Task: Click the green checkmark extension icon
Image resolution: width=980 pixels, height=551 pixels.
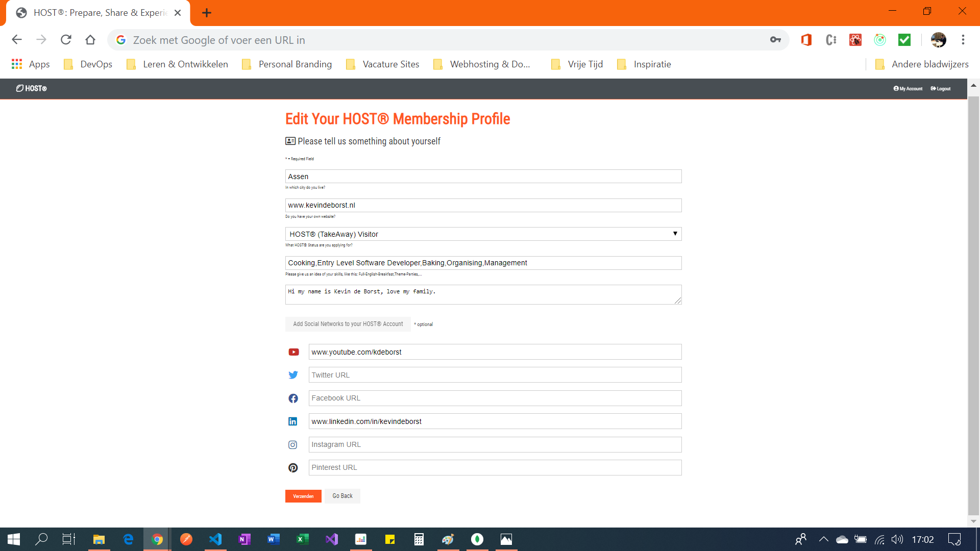Action: (x=904, y=40)
